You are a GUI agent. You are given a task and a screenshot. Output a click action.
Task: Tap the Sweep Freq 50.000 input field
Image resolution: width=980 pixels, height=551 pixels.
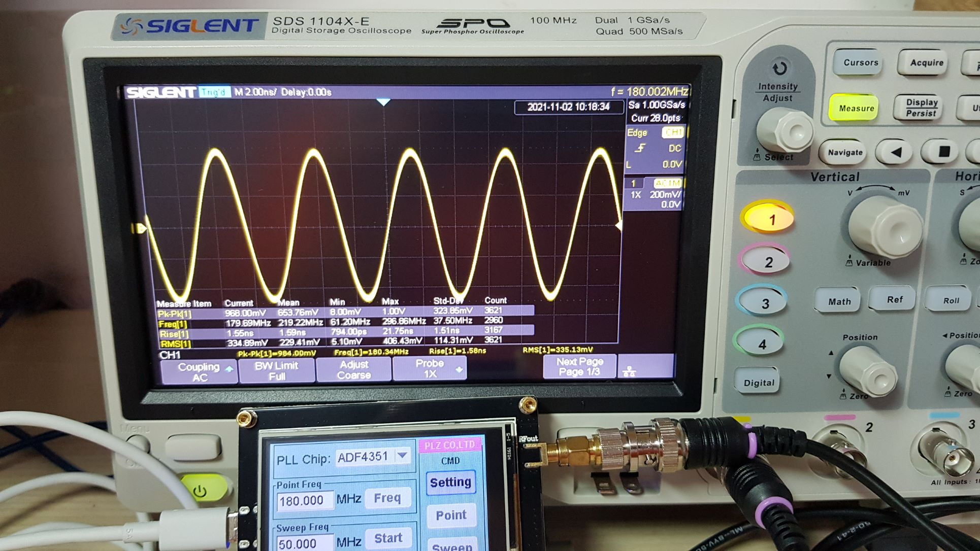(x=305, y=544)
